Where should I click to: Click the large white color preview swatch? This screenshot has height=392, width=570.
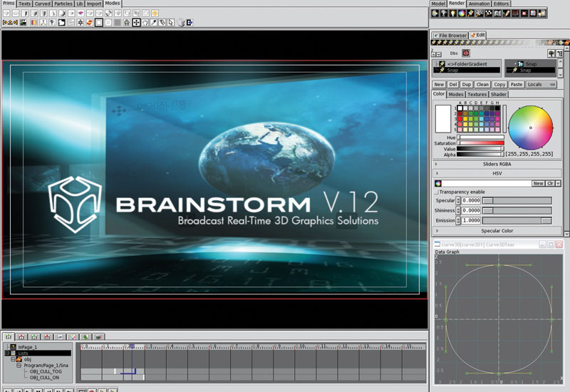442,119
